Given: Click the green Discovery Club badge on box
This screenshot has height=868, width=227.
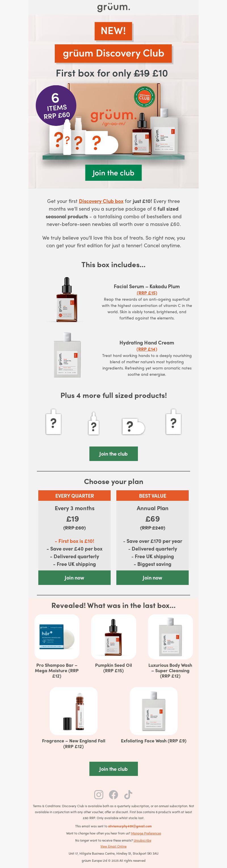Looking at the screenshot, I should click(144, 97).
